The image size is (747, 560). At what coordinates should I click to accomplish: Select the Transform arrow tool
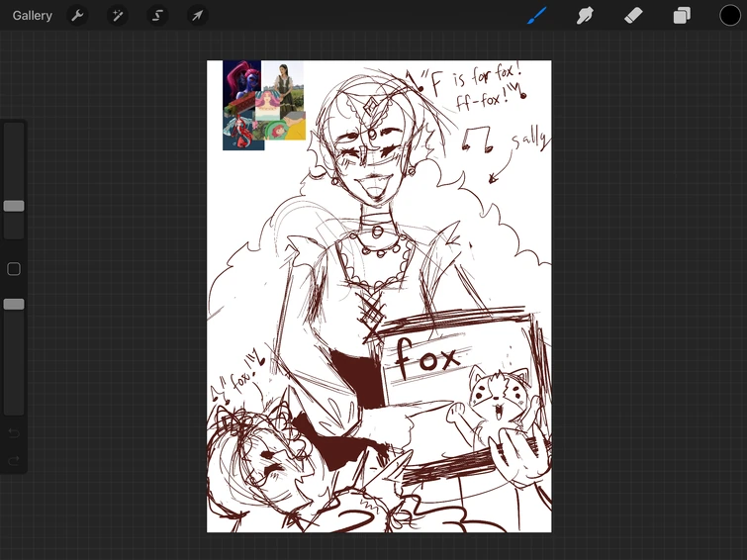[197, 16]
